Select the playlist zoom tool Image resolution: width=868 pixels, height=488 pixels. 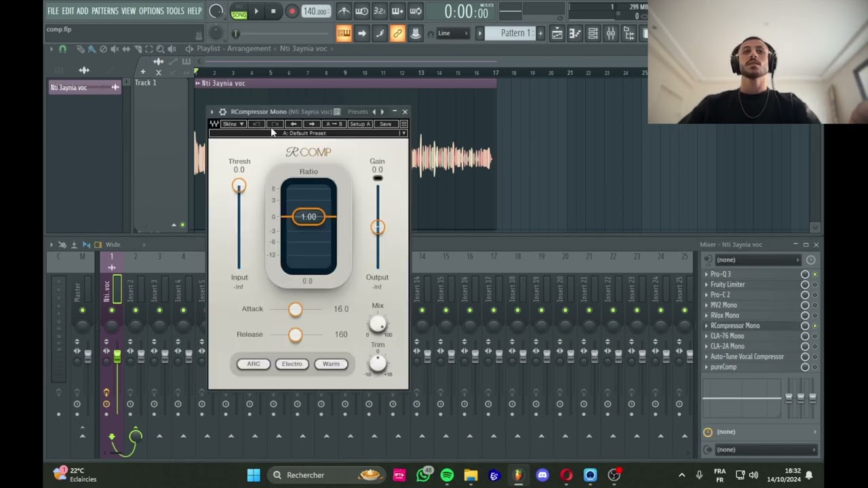(160, 49)
